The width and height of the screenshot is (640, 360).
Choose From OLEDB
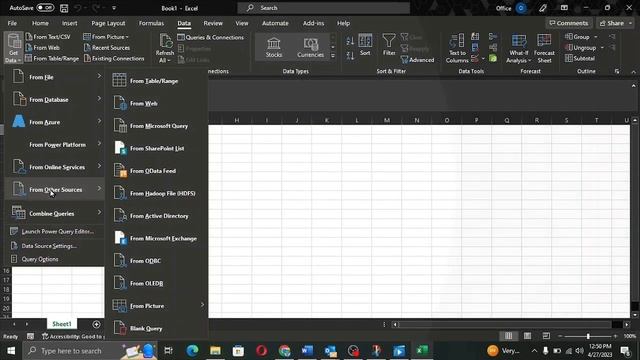click(157, 283)
